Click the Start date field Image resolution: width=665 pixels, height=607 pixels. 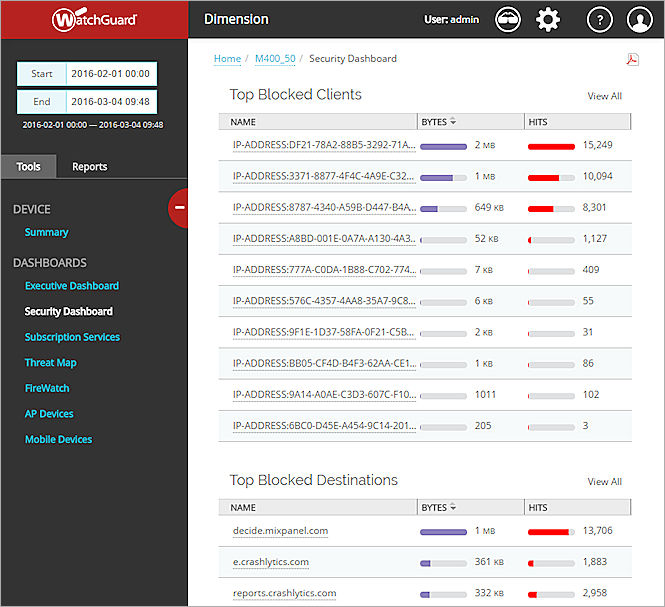click(x=111, y=74)
